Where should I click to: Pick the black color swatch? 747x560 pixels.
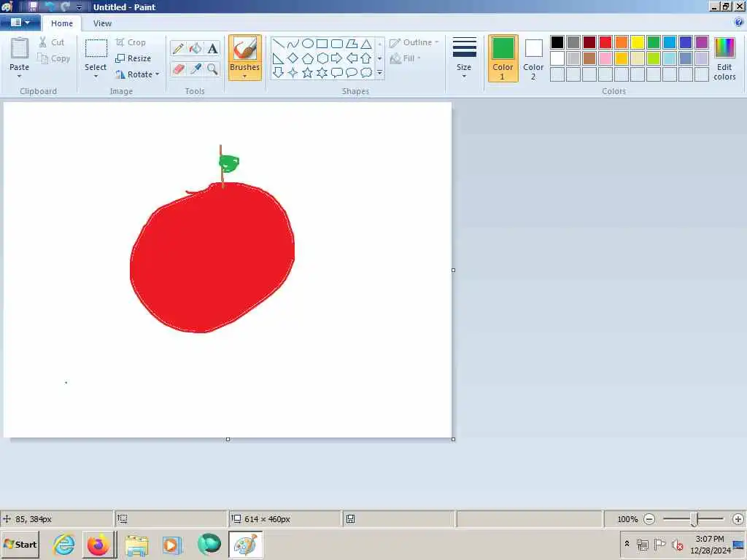pyautogui.click(x=557, y=42)
